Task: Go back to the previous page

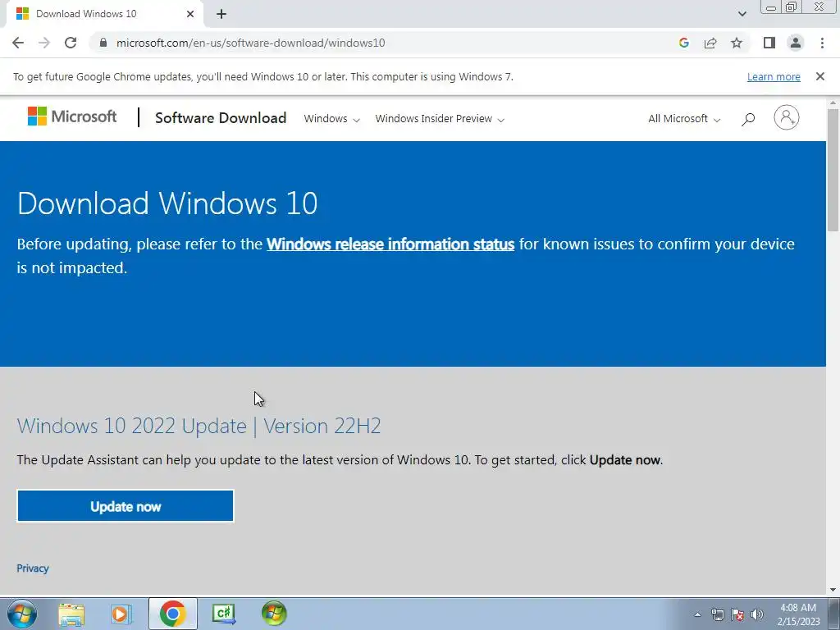Action: (x=18, y=43)
